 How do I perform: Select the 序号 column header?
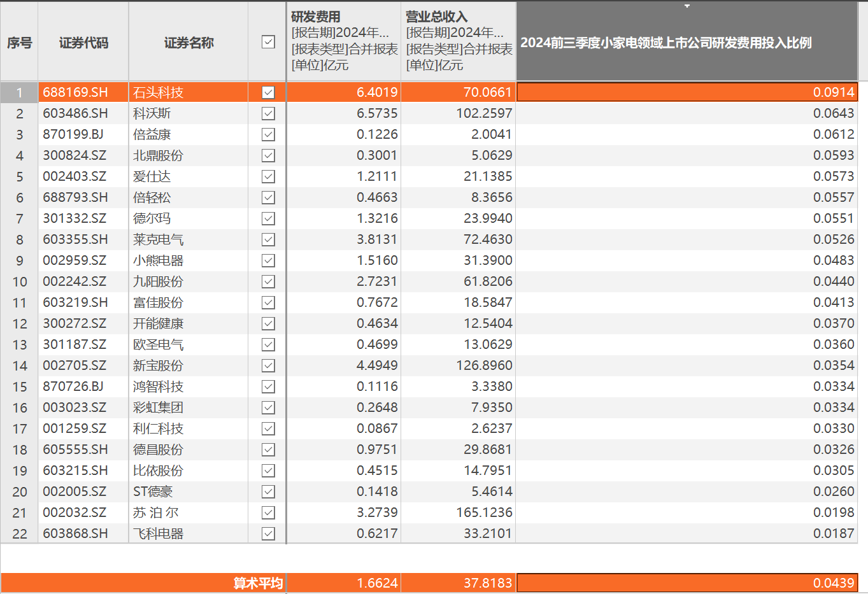coord(19,43)
